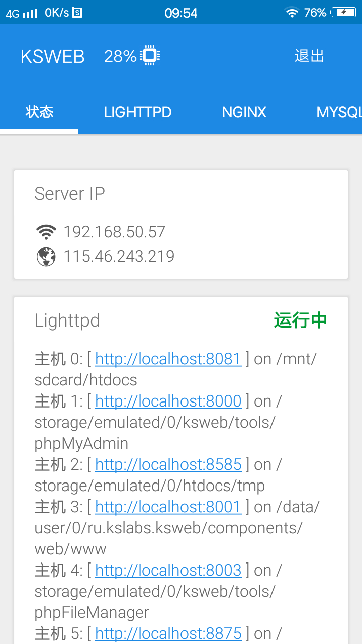
Task: Open the http://localhost:8001 link
Action: point(168,507)
